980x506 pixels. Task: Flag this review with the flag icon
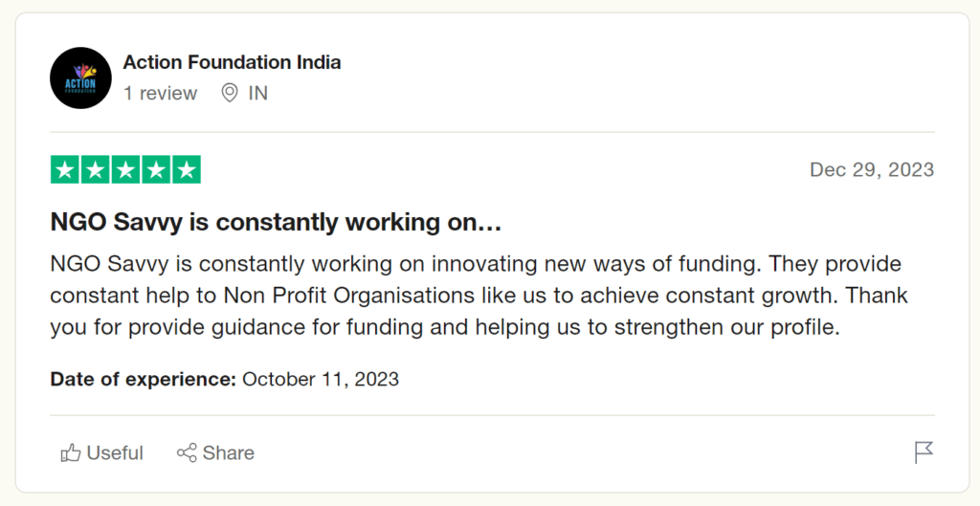coord(924,452)
